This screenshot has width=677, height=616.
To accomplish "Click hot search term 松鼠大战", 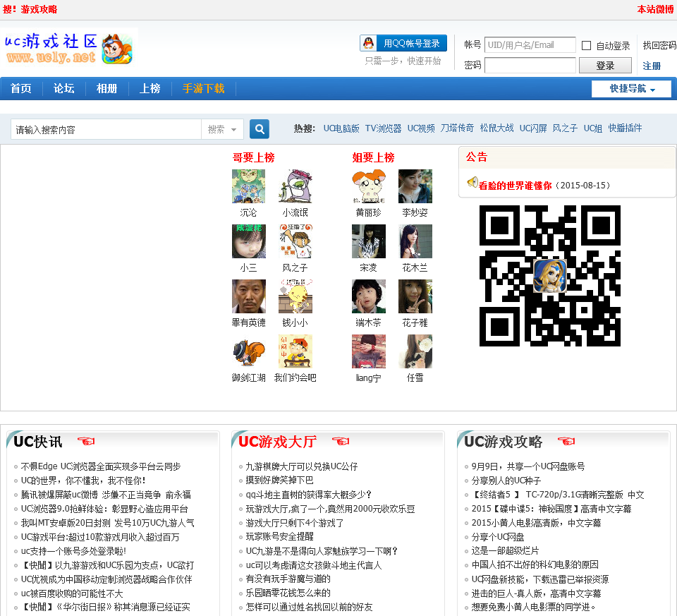I will click(496, 128).
